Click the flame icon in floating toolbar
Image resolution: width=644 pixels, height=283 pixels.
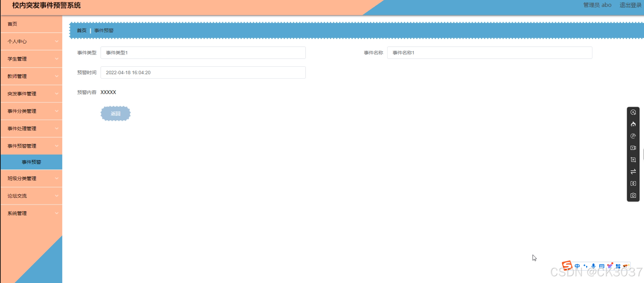(633, 124)
